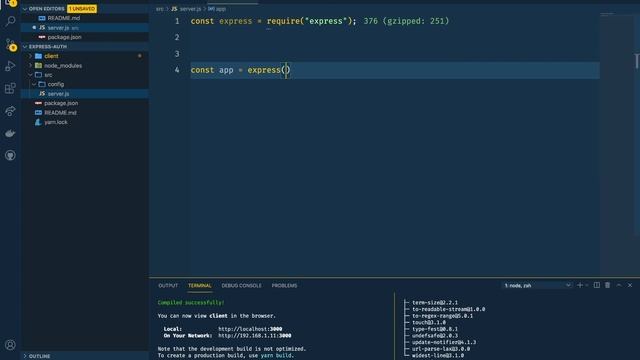640x360 pixels.
Task: Open the Docker view in activity bar
Action: pyautogui.click(x=10, y=133)
